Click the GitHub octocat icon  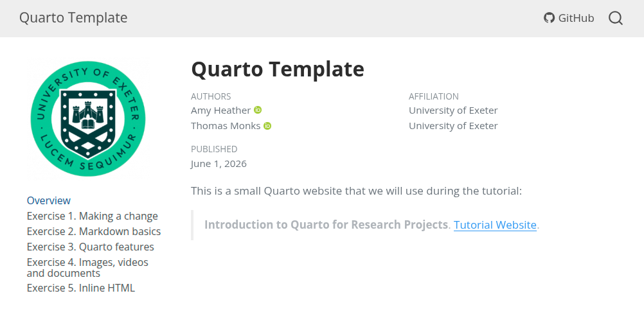[x=549, y=18]
